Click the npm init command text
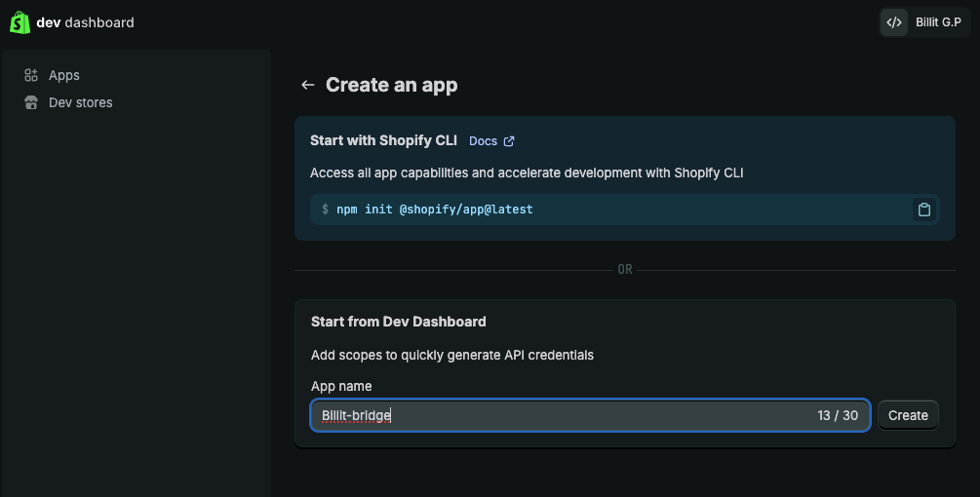This screenshot has width=980, height=497. [435, 210]
